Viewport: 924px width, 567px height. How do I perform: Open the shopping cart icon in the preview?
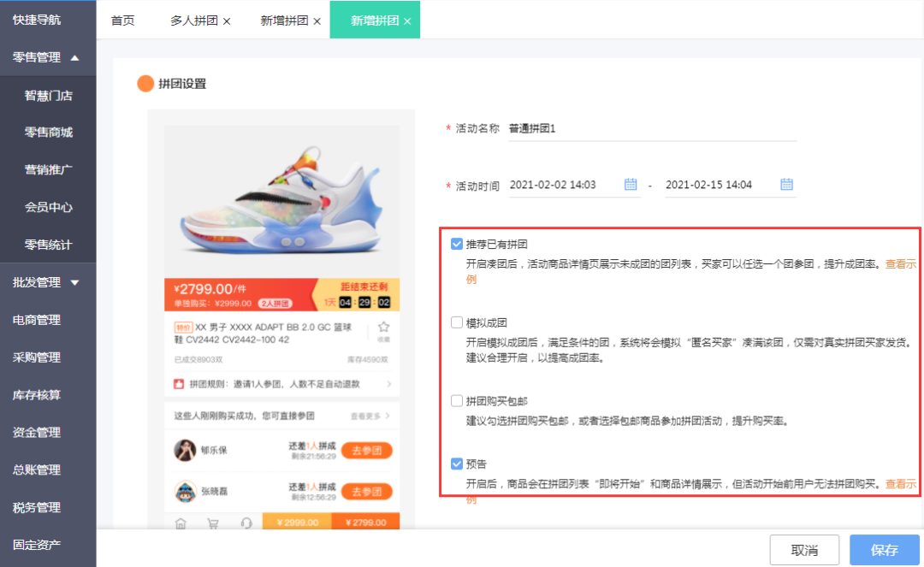[213, 522]
